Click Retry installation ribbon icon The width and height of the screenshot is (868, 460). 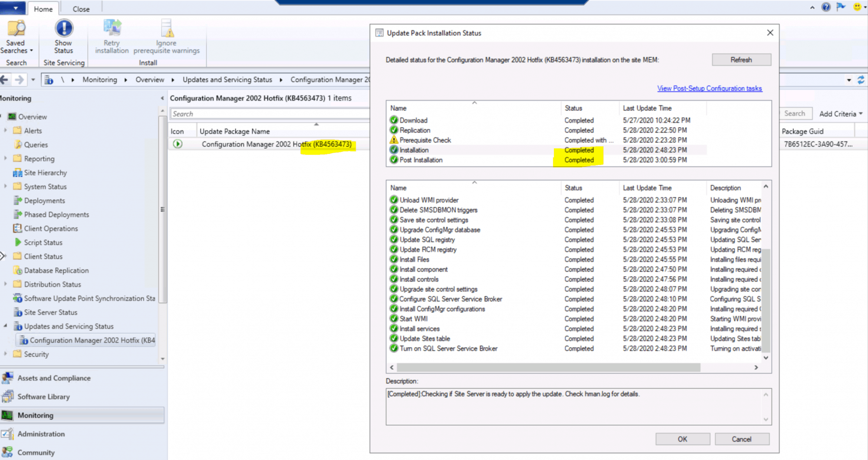click(112, 29)
